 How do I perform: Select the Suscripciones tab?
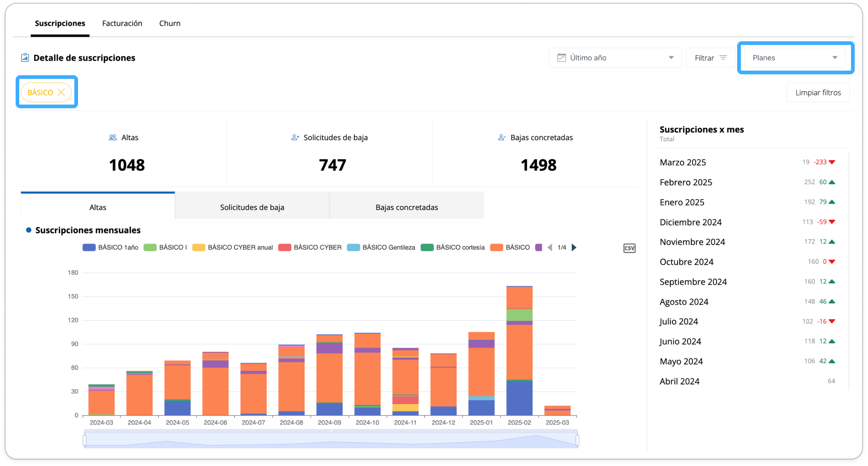coord(60,23)
